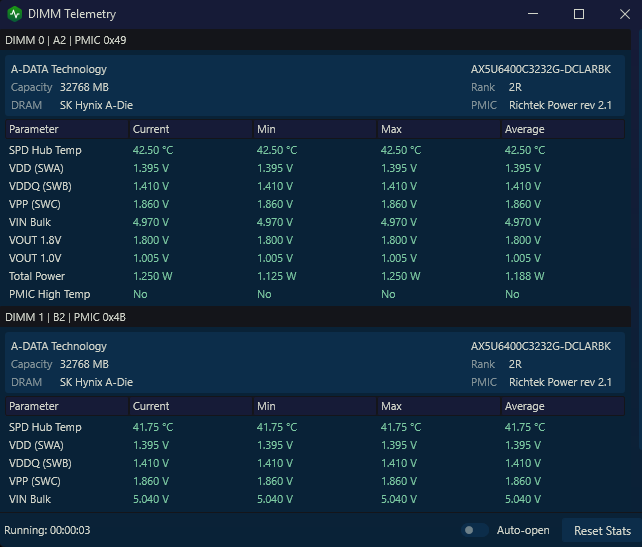
Task: Click the Running time status text
Action: [x=47, y=530]
